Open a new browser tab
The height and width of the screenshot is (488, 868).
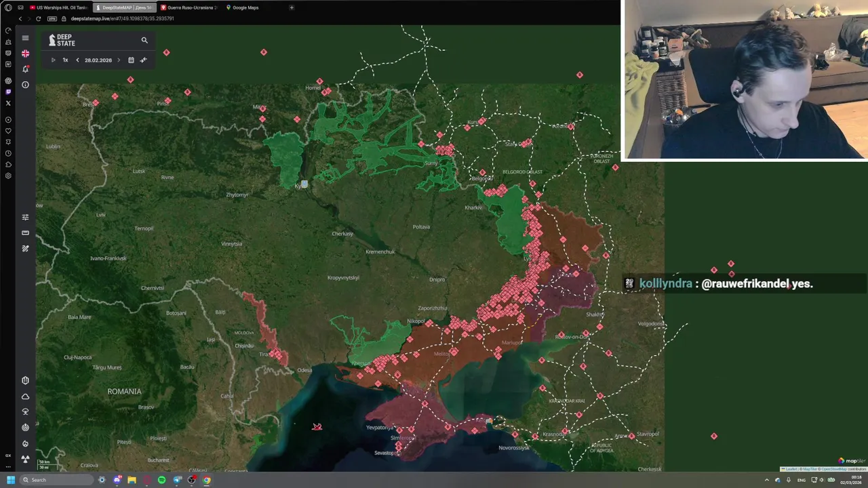292,7
